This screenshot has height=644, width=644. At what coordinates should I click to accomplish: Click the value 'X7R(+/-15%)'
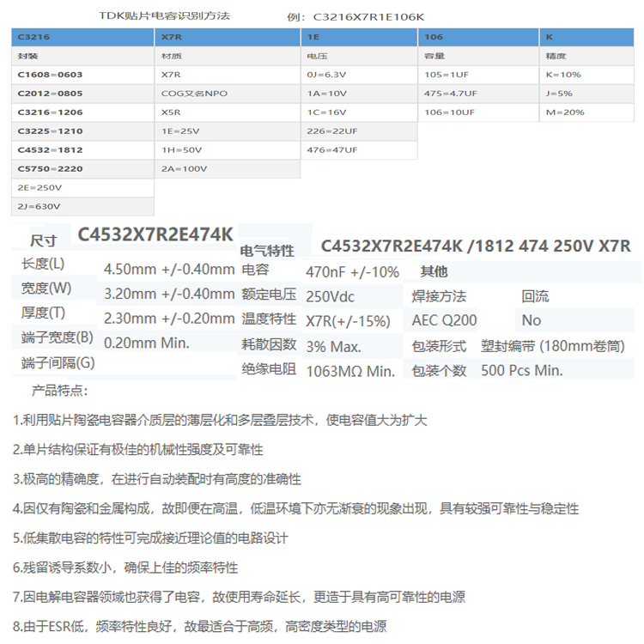coord(348,322)
